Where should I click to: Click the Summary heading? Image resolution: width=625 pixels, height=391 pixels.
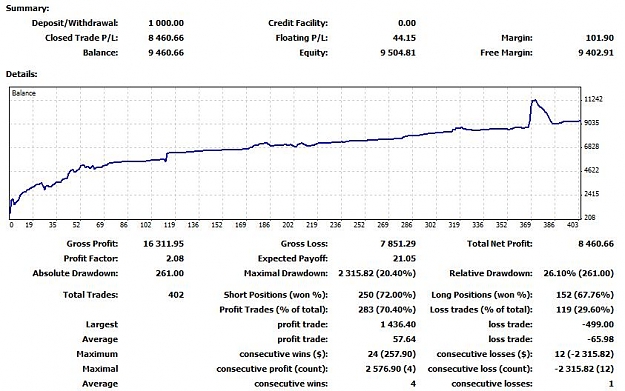pos(28,8)
